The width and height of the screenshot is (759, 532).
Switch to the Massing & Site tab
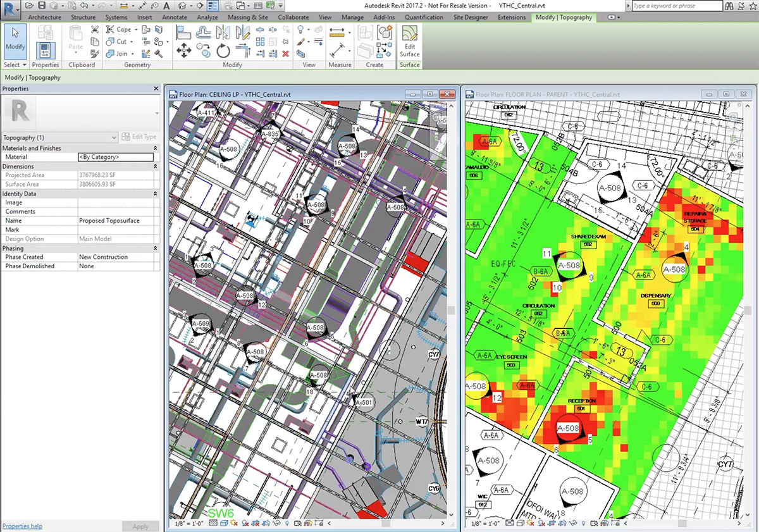(248, 18)
